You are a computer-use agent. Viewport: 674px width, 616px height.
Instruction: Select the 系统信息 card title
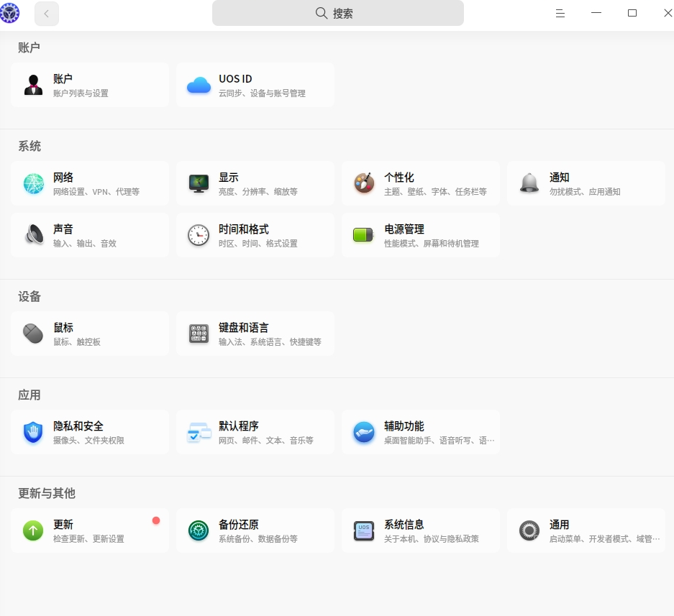[x=404, y=525]
